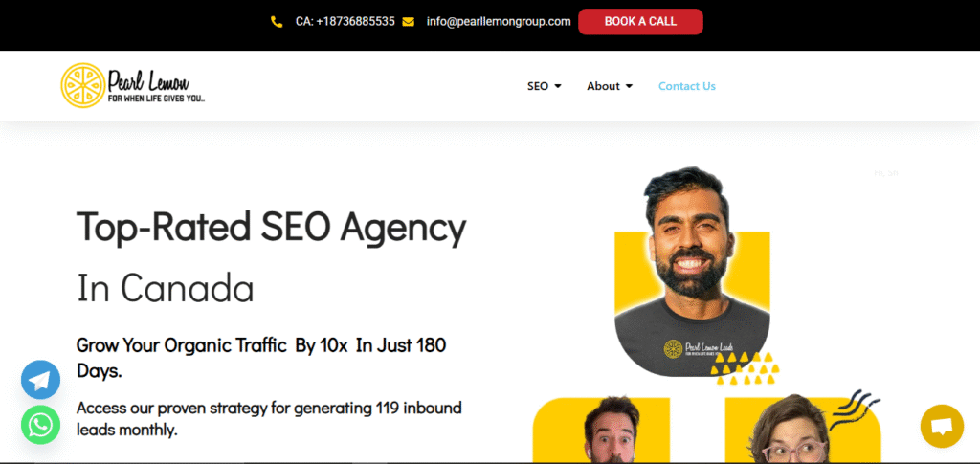Viewport: 980px width, 464px height.
Task: Open the WhatsApp chat icon
Action: point(40,426)
